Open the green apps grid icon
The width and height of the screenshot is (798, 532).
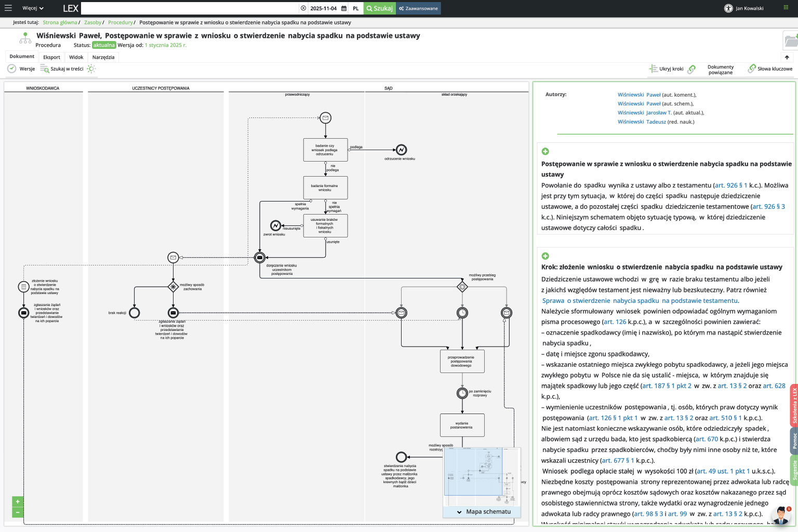[786, 8]
